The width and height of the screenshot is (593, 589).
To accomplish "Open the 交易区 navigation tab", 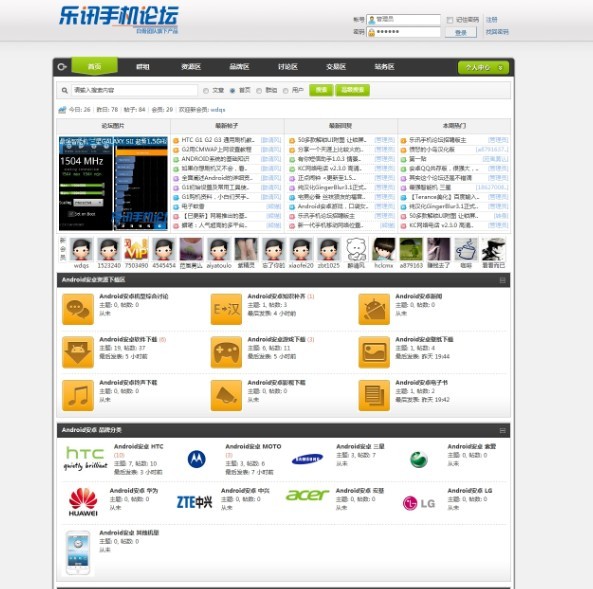I will pos(336,67).
